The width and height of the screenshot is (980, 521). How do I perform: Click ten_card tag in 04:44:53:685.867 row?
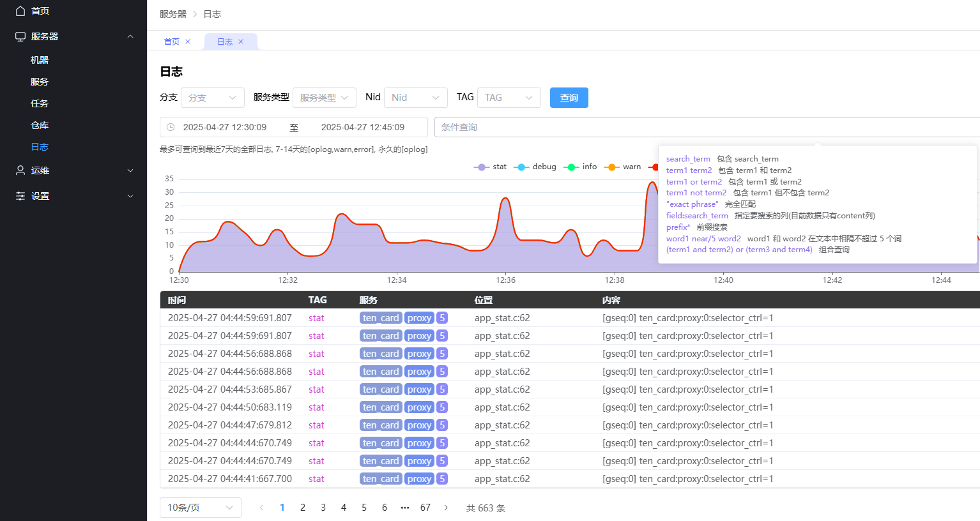(381, 389)
